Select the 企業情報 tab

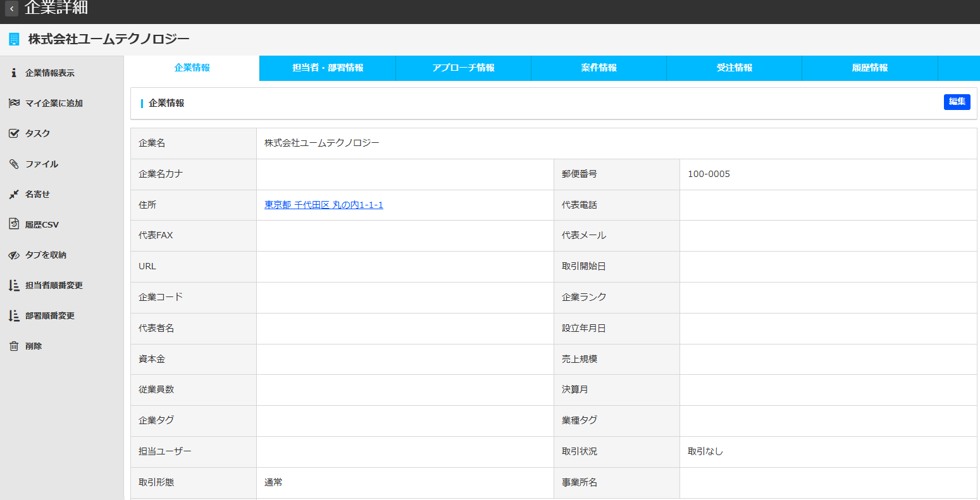192,68
